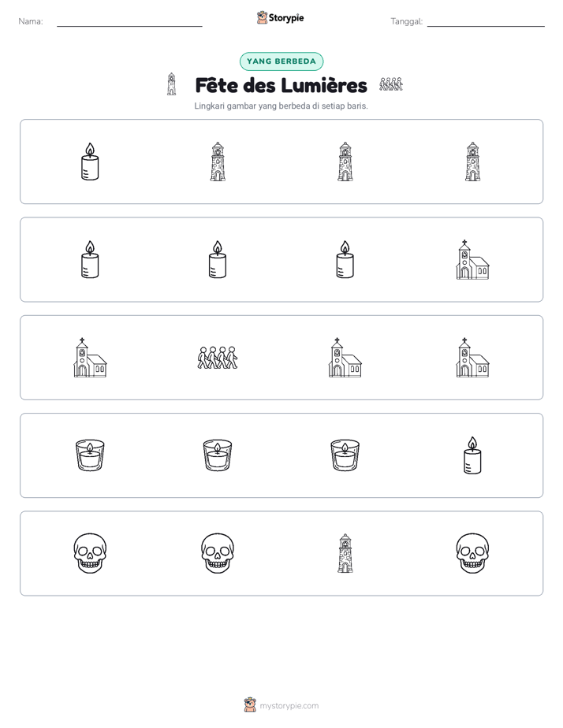
Task: Click the Fête des Lumières title
Action: pyautogui.click(x=281, y=85)
